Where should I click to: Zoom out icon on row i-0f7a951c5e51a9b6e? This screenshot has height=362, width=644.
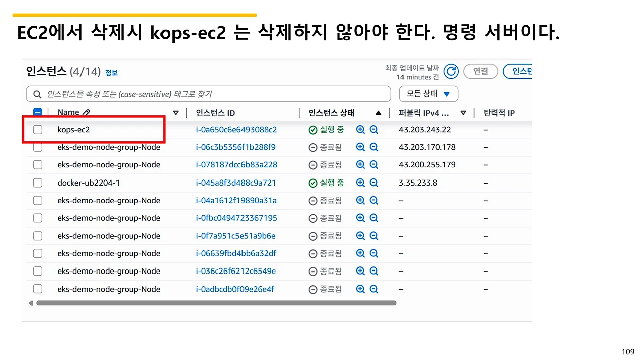pos(374,236)
